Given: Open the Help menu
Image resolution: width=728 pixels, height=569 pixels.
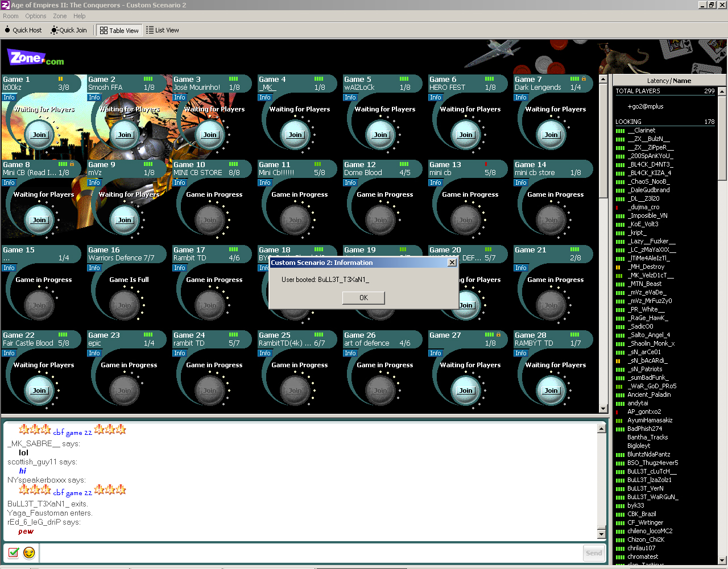Looking at the screenshot, I should click(x=80, y=16).
